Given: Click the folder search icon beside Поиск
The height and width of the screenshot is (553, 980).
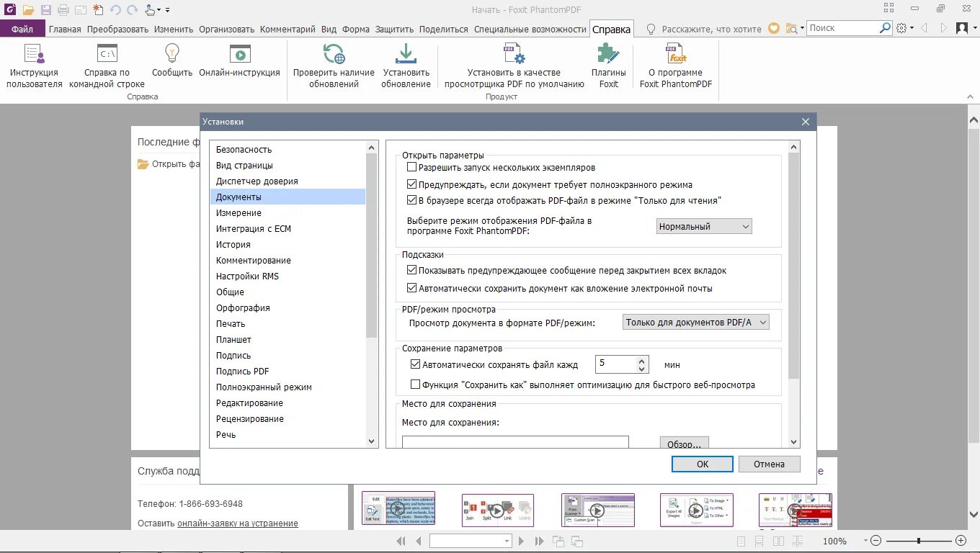Looking at the screenshot, I should (792, 28).
